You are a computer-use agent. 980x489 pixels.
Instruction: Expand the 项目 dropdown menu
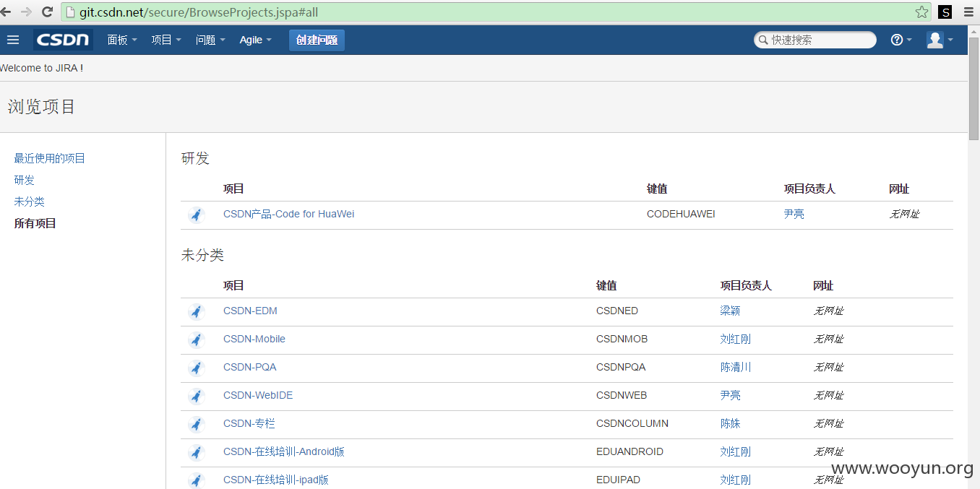tap(166, 40)
